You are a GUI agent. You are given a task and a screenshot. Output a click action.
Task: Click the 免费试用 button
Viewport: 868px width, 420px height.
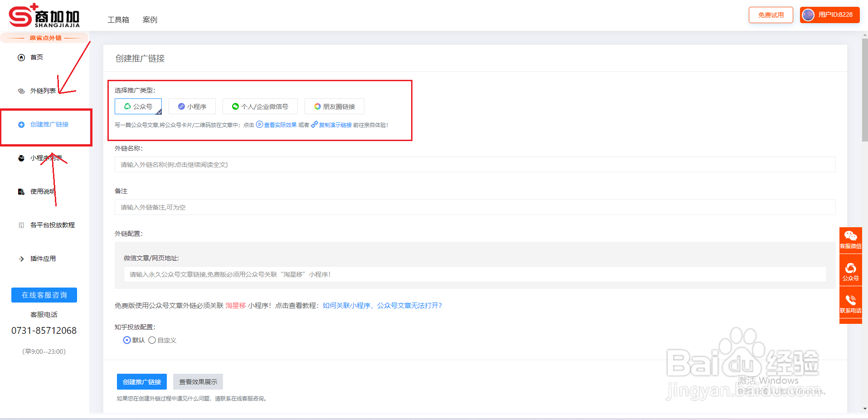[x=770, y=15]
